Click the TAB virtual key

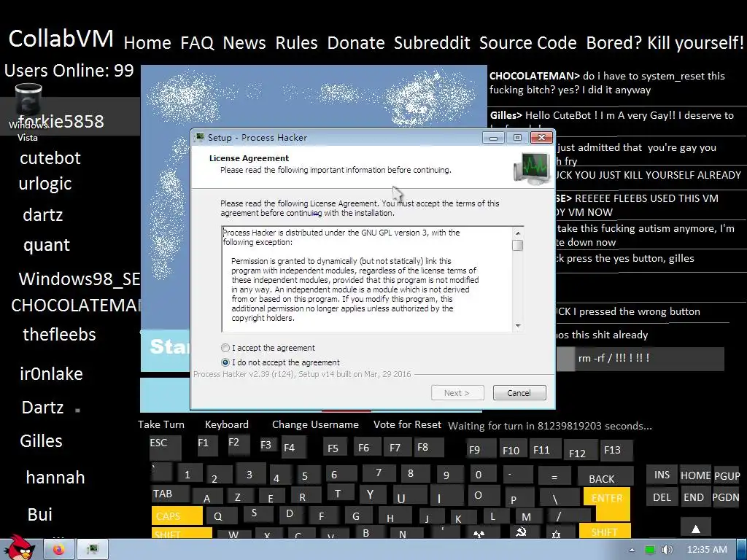[x=169, y=495]
